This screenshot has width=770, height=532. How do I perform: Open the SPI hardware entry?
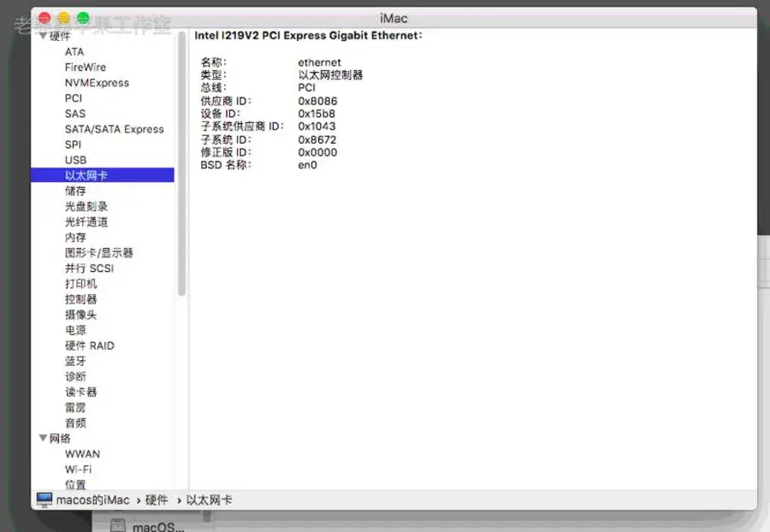(73, 145)
